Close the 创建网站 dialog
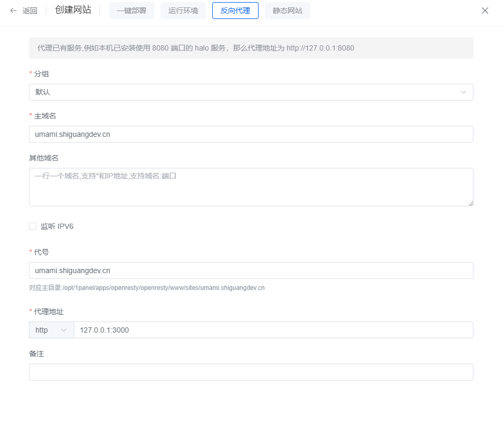The width and height of the screenshot is (504, 421). point(485,11)
